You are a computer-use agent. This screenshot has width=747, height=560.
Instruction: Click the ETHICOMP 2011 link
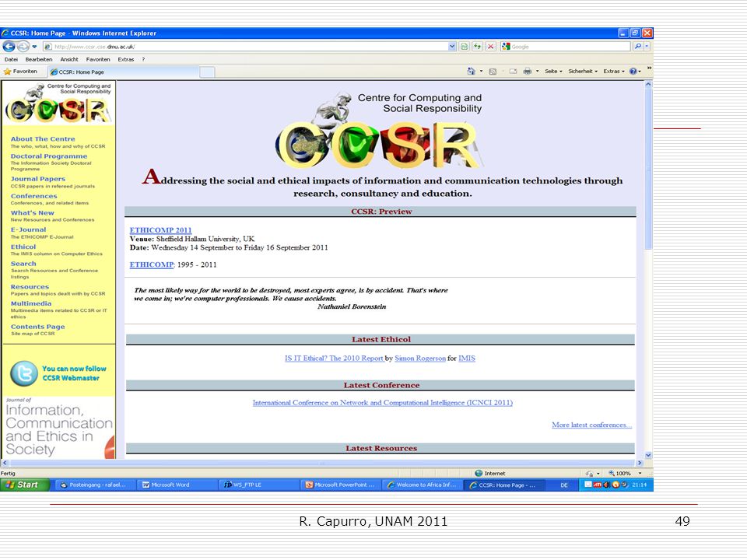click(x=160, y=230)
